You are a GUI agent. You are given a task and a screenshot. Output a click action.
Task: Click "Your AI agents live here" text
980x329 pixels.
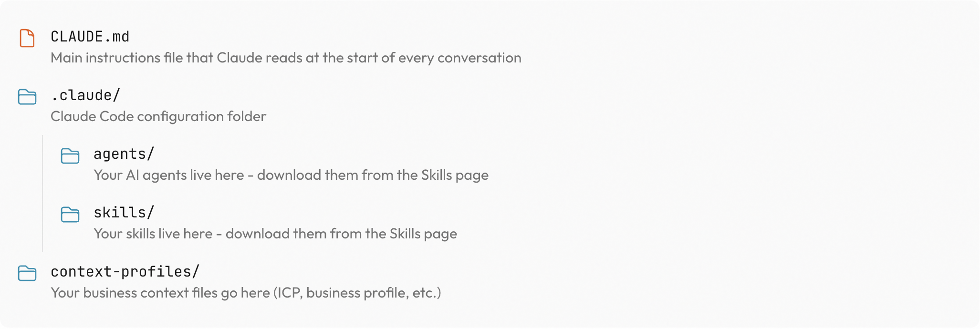click(169, 175)
